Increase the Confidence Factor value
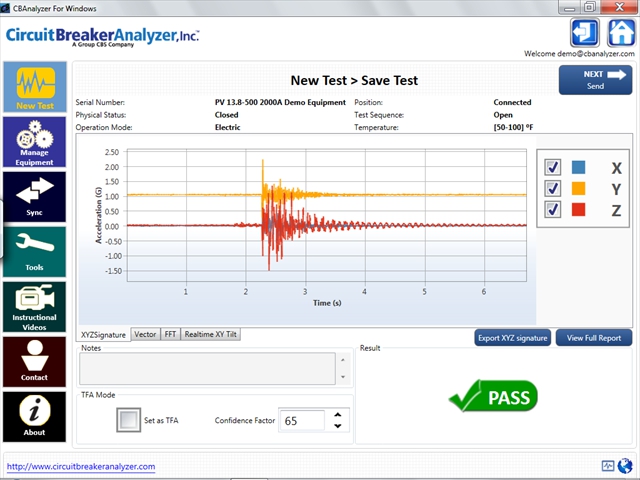This screenshot has height=480, width=640. pyautogui.click(x=338, y=415)
